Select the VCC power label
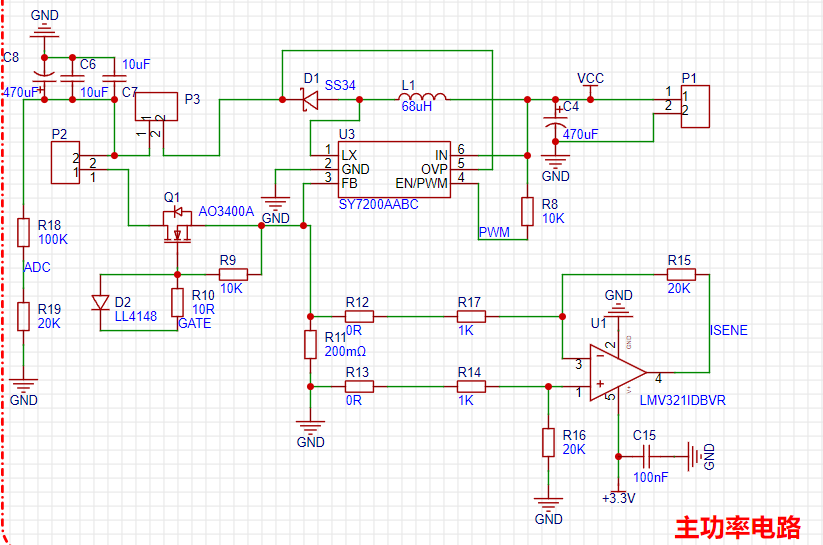The width and height of the screenshot is (823, 545). click(590, 79)
